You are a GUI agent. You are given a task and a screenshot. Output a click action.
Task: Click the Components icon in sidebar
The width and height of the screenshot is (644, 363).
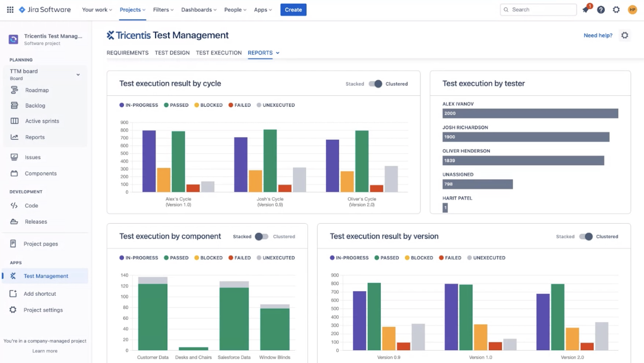(14, 173)
